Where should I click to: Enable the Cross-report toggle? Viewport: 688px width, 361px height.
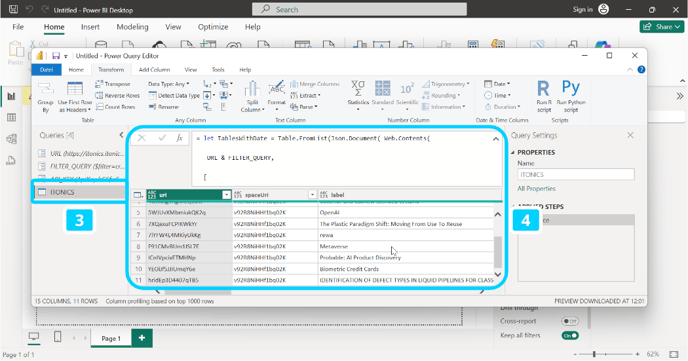point(570,321)
